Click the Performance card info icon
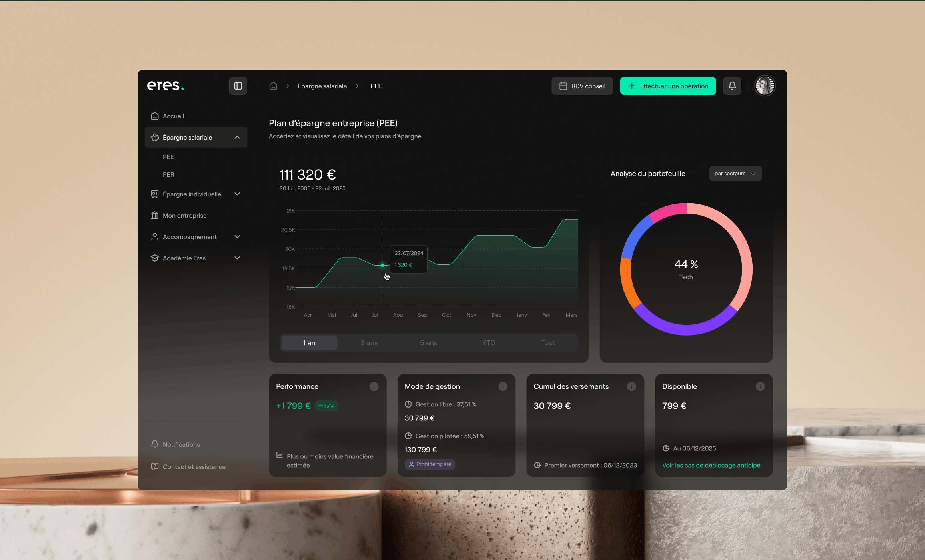The image size is (925, 560). (374, 386)
